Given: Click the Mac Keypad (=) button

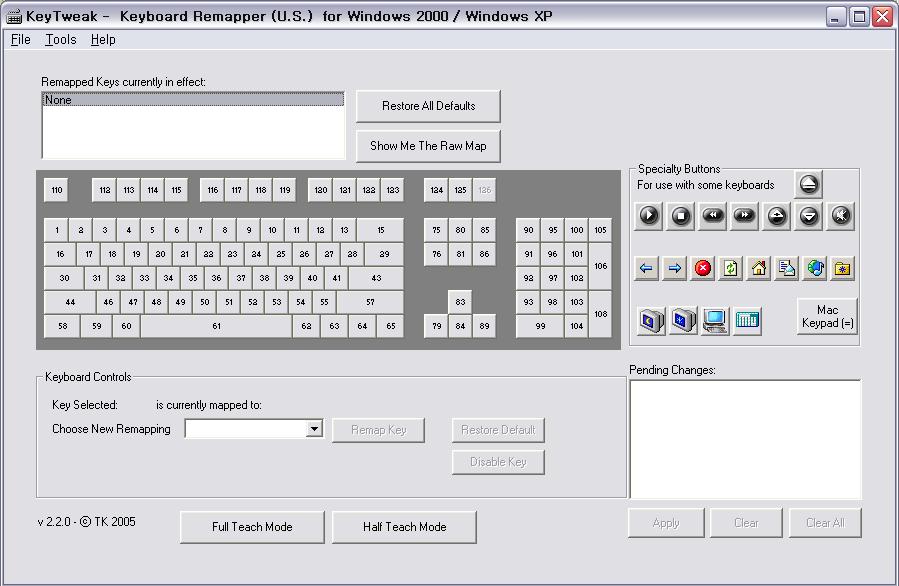Looking at the screenshot, I should click(x=827, y=317).
